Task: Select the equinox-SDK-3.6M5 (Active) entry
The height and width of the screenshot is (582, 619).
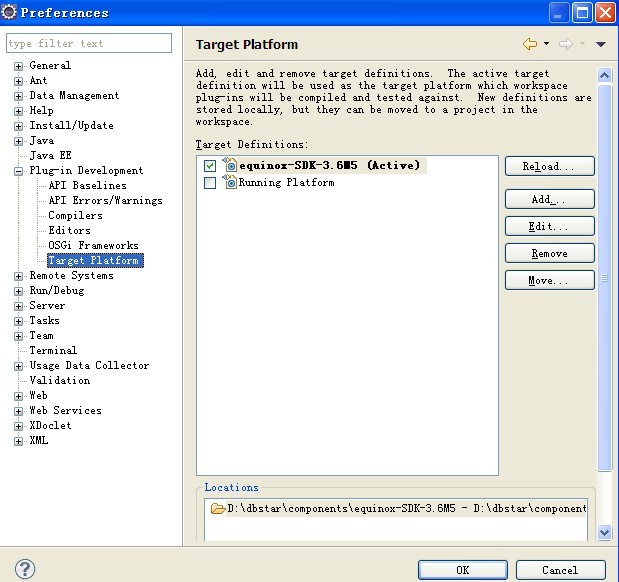Action: (329, 165)
